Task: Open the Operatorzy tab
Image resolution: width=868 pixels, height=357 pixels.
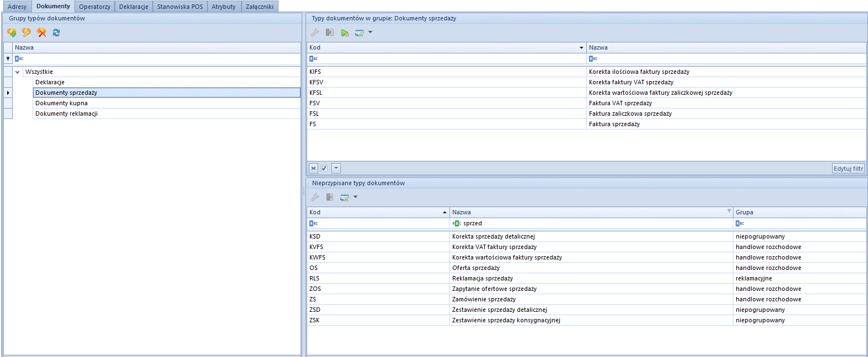Action: (x=94, y=7)
